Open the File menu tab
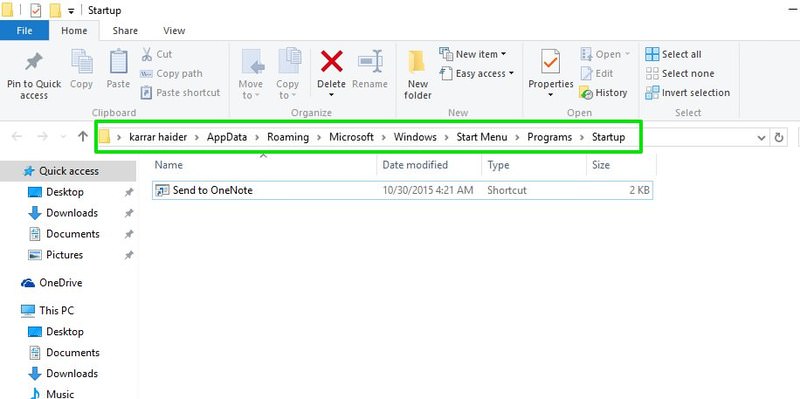The height and width of the screenshot is (399, 800). pos(24,31)
